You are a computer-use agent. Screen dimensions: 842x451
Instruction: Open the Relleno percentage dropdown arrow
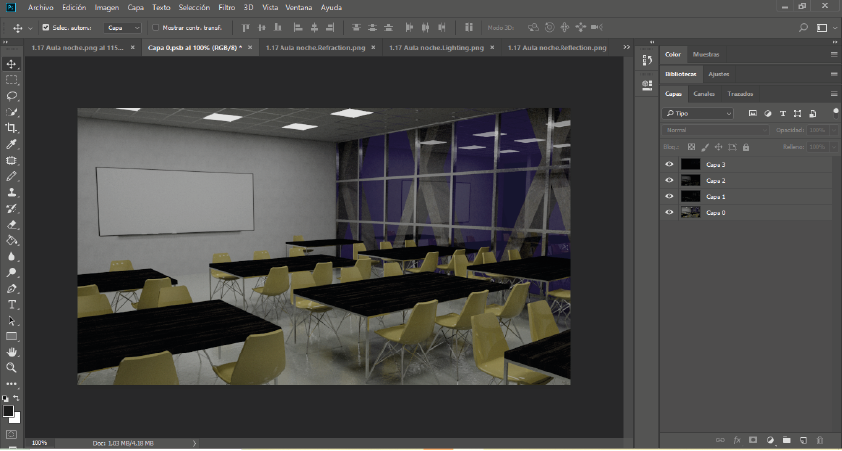click(834, 147)
